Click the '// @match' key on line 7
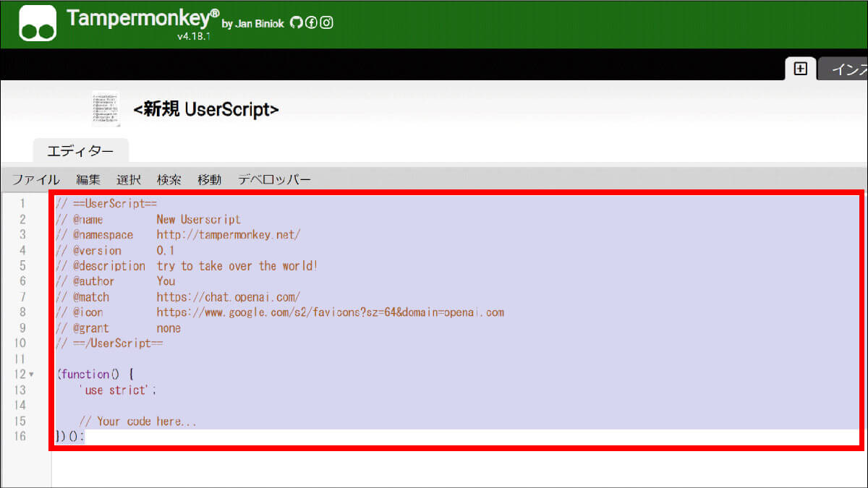Image resolution: width=868 pixels, height=488 pixels. click(85, 297)
